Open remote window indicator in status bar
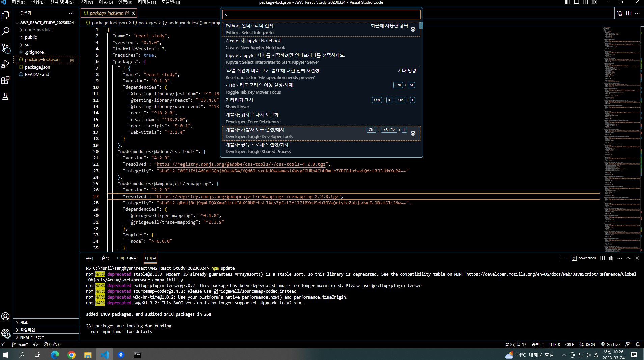 click(x=3, y=344)
